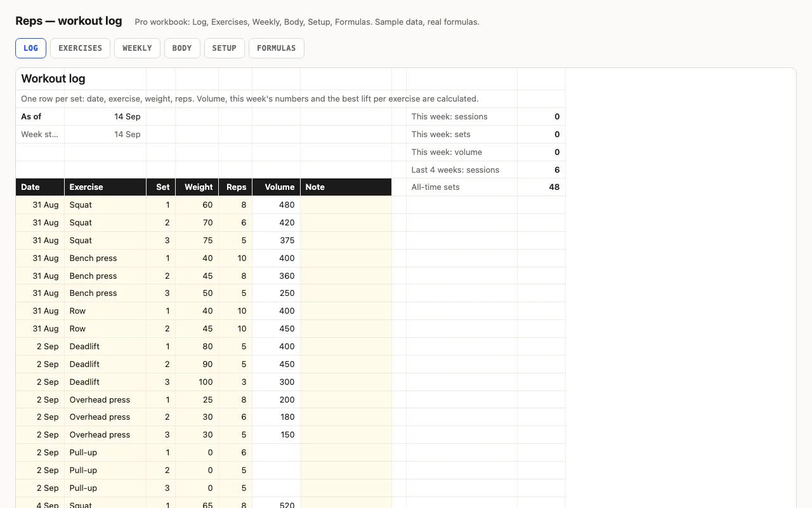The height and width of the screenshot is (508, 812).
Task: Click the Deadlift volume cell showing 300
Action: tap(277, 382)
